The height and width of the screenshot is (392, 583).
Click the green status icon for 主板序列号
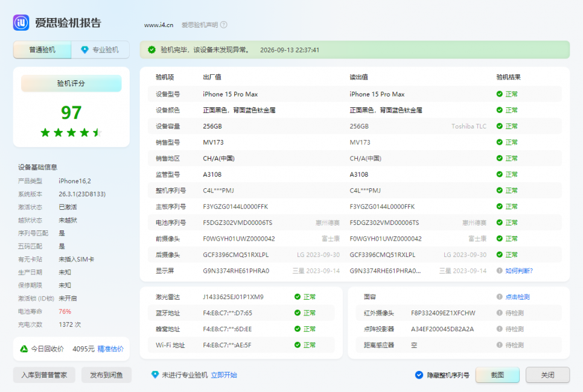pyautogui.click(x=499, y=206)
